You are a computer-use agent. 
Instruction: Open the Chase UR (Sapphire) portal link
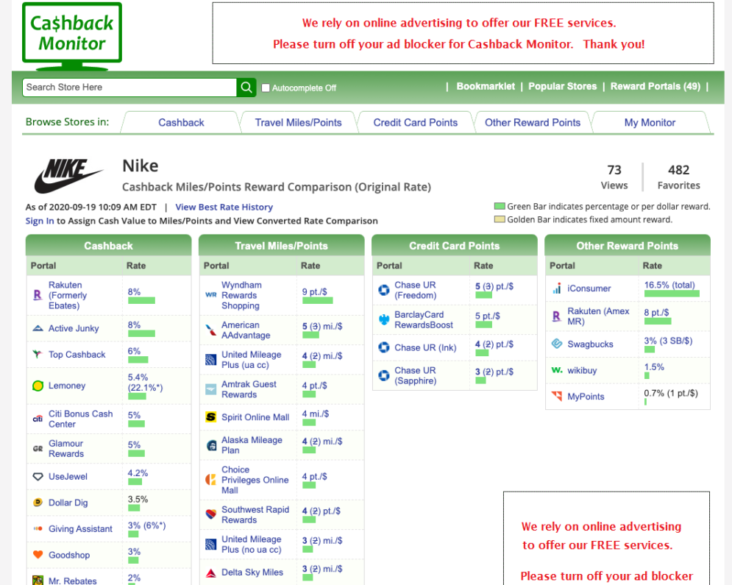click(x=415, y=375)
